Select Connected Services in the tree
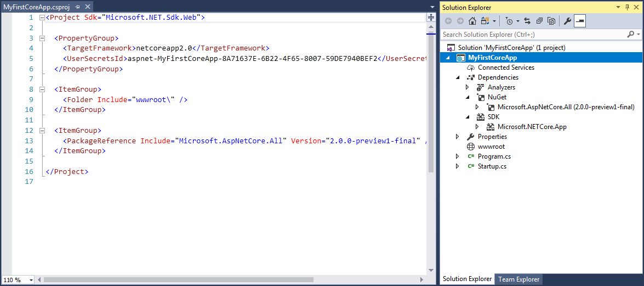This screenshot has height=286, width=644. coord(506,68)
